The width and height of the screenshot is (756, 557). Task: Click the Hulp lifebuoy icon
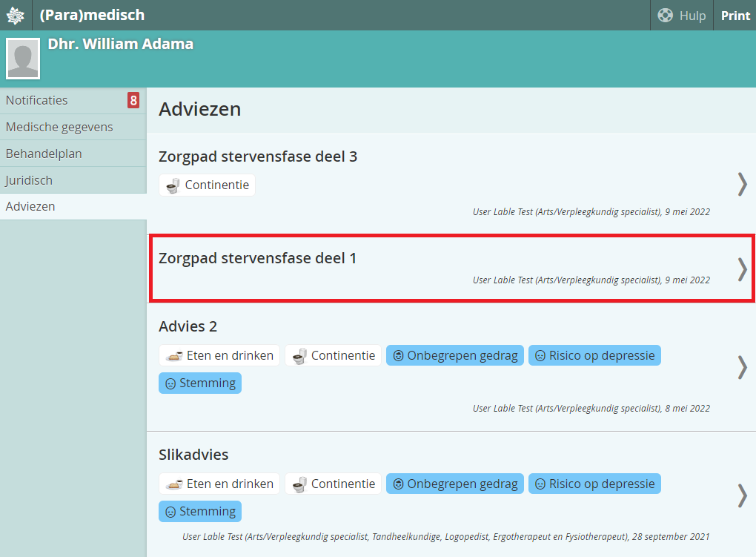pyautogui.click(x=665, y=16)
